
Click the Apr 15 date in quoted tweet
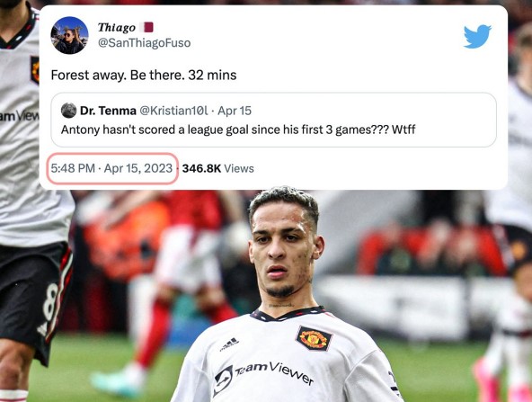235,111
